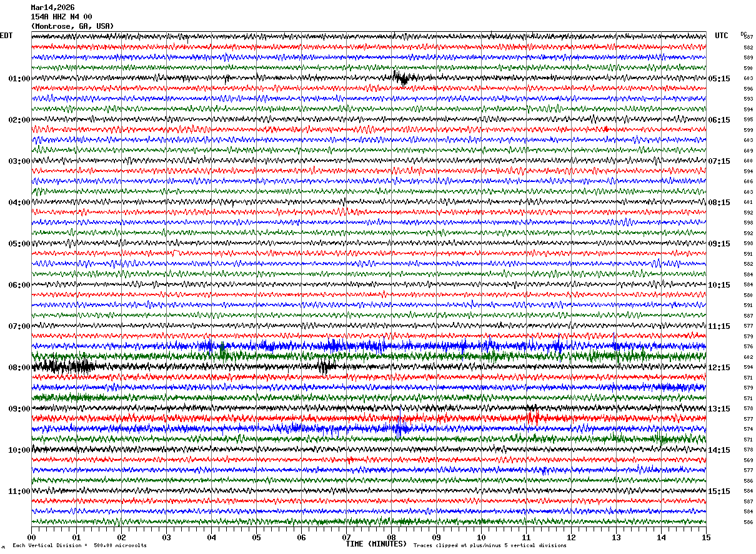This screenshot has height=554, width=756.
Task: Click the DC offset value 574
Action: [748, 429]
